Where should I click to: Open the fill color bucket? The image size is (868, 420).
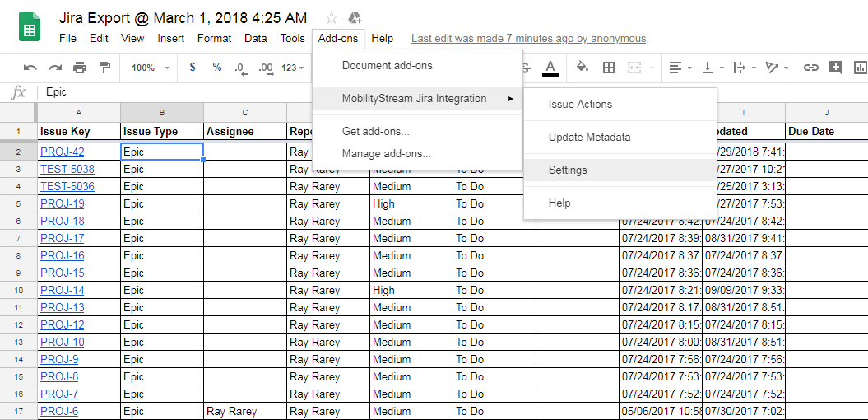pos(583,68)
